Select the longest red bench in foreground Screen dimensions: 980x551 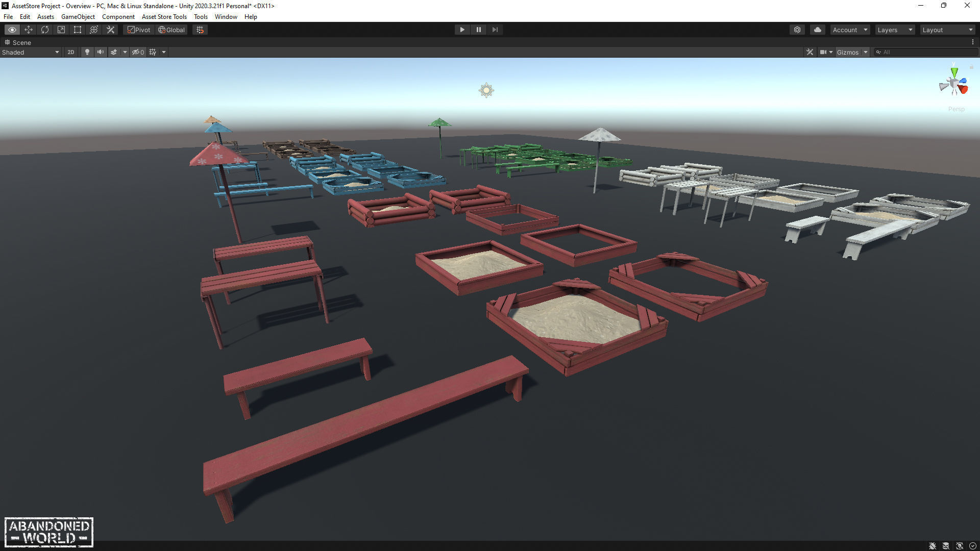[x=365, y=438]
